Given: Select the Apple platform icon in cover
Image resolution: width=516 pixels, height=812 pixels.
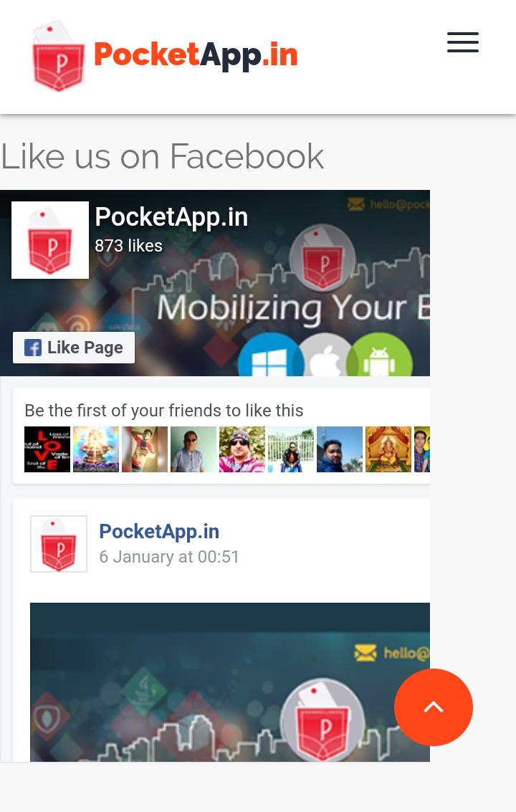Looking at the screenshot, I should coord(325,355).
